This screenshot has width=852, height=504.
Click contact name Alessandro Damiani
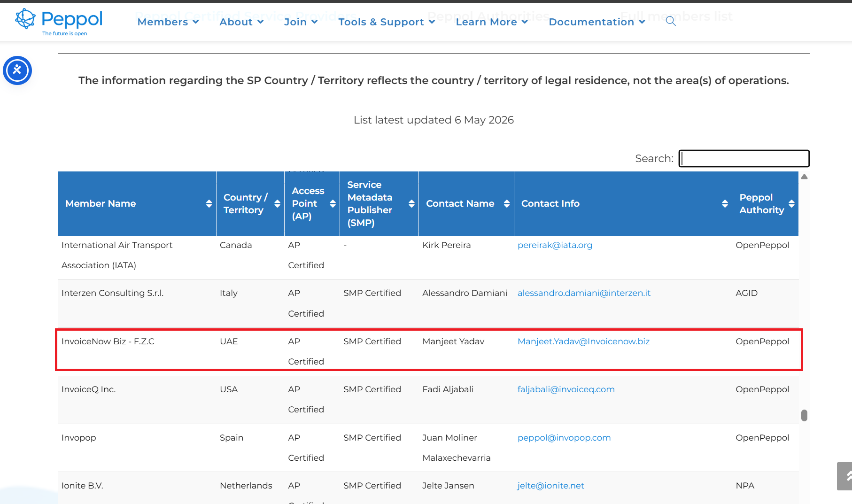[465, 293]
